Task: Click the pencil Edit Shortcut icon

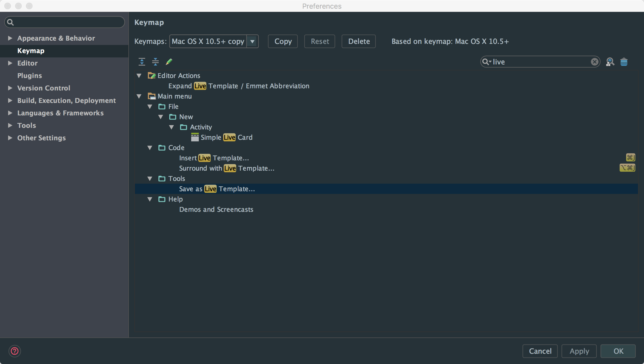Action: 169,62
